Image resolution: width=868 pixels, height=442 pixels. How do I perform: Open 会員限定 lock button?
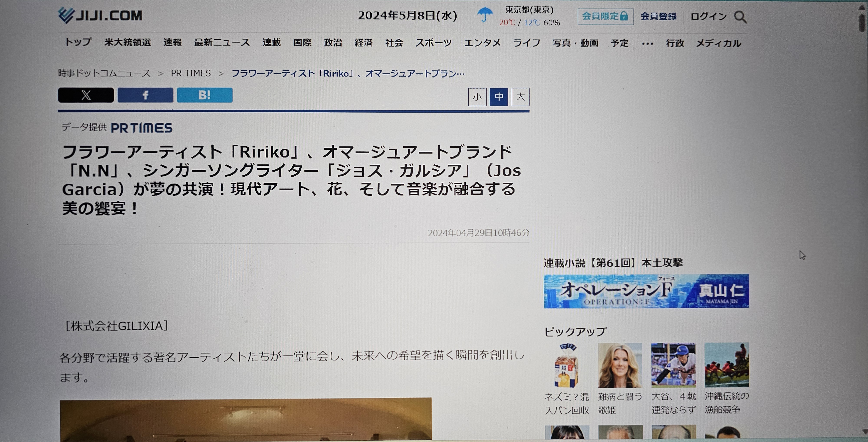click(x=605, y=17)
